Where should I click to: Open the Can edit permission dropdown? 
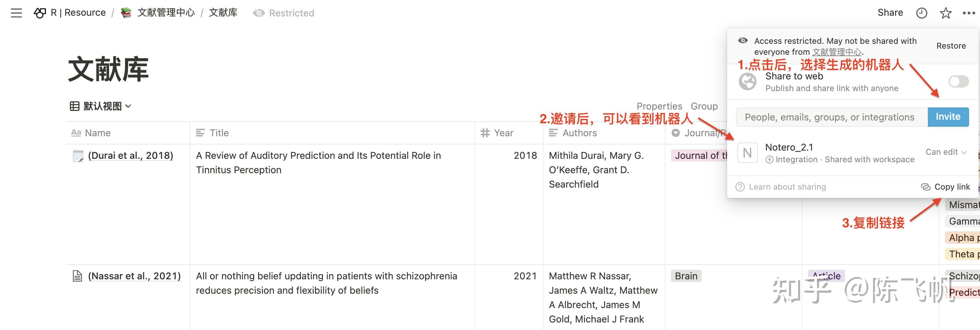(x=946, y=152)
